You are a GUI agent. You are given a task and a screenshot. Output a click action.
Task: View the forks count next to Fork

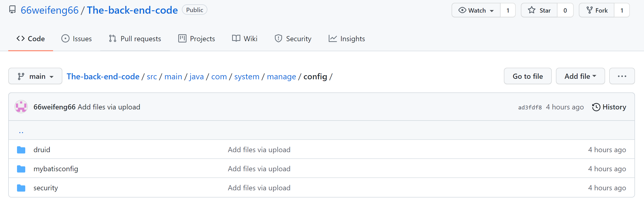(622, 10)
